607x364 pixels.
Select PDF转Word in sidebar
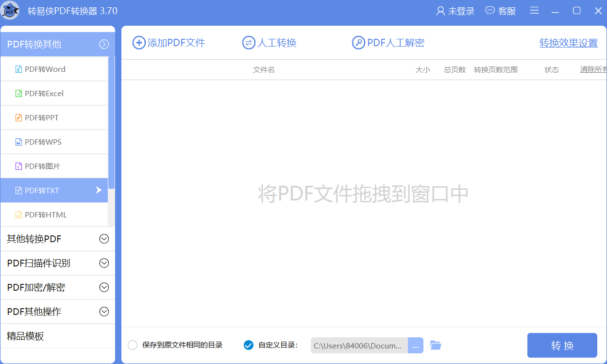coord(54,69)
